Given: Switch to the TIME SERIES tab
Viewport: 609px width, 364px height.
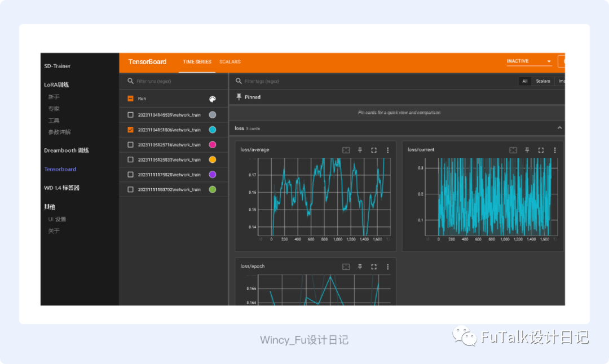Looking at the screenshot, I should [x=197, y=62].
